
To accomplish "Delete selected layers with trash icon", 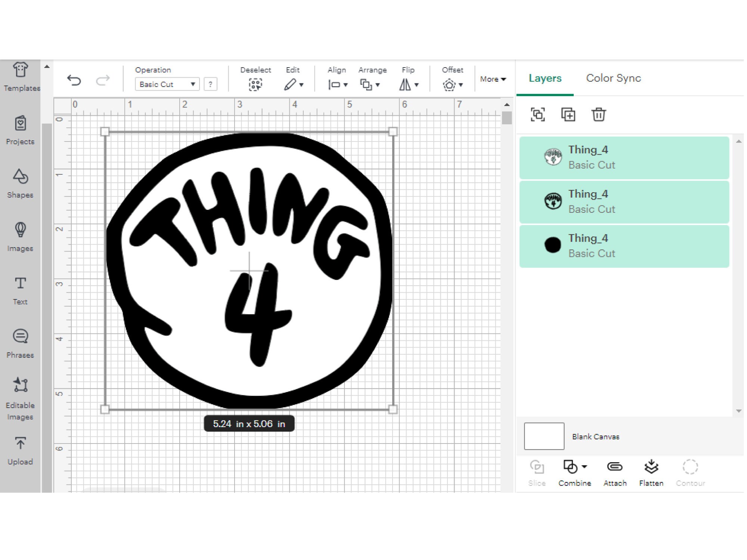I will pyautogui.click(x=598, y=115).
